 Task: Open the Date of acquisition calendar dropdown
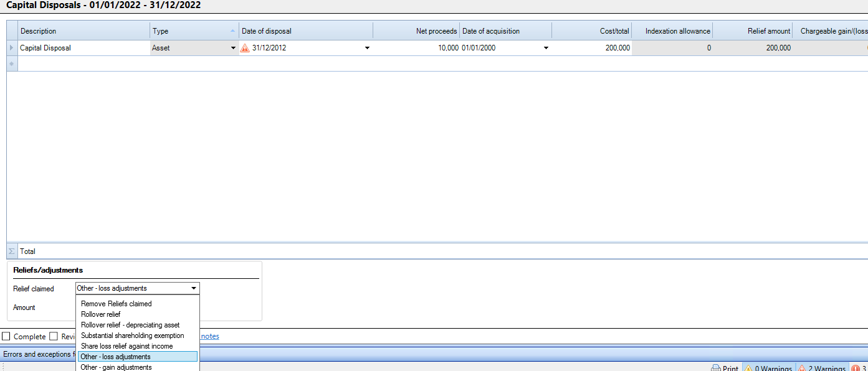(546, 48)
